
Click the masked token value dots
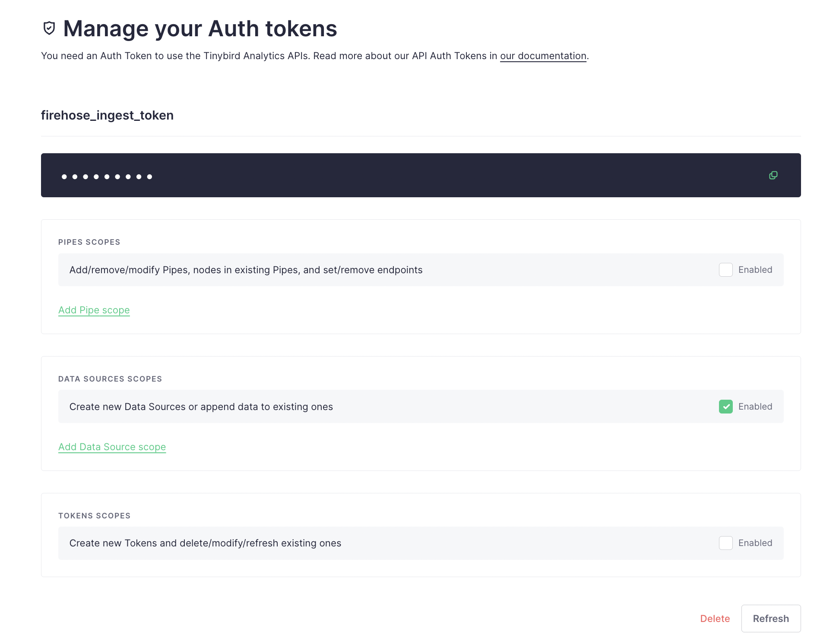point(107,177)
